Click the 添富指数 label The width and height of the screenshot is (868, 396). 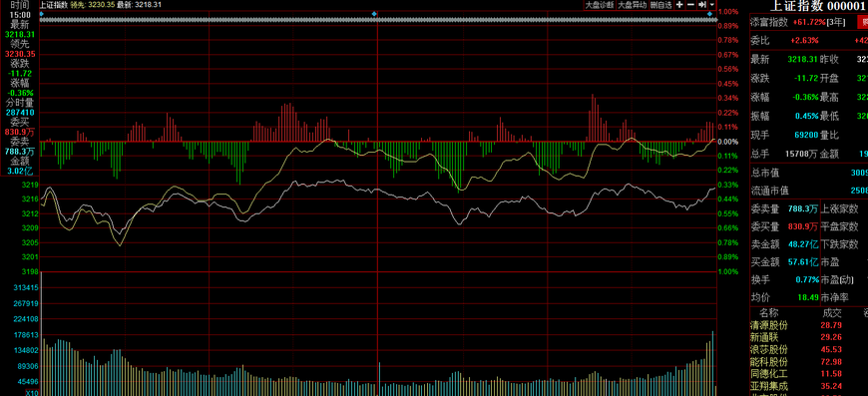coord(768,22)
